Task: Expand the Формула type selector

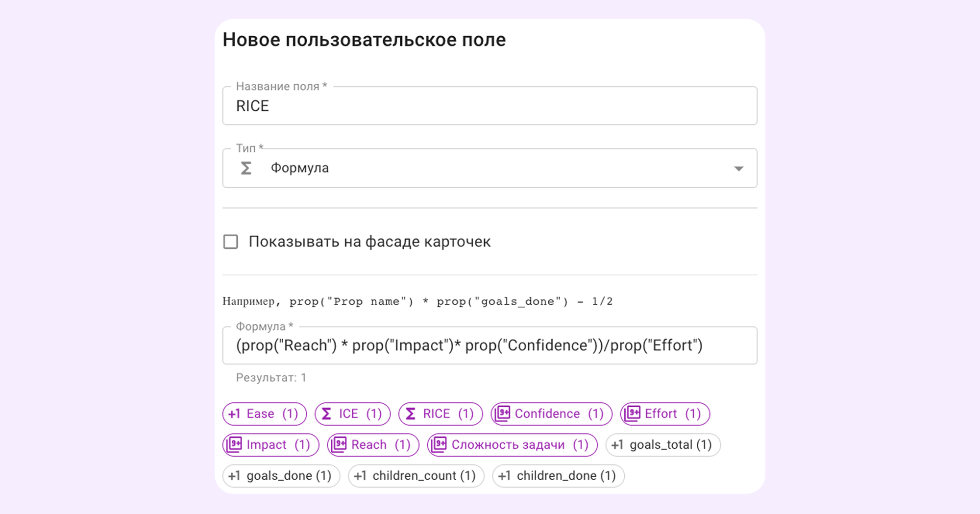Action: coord(490,168)
